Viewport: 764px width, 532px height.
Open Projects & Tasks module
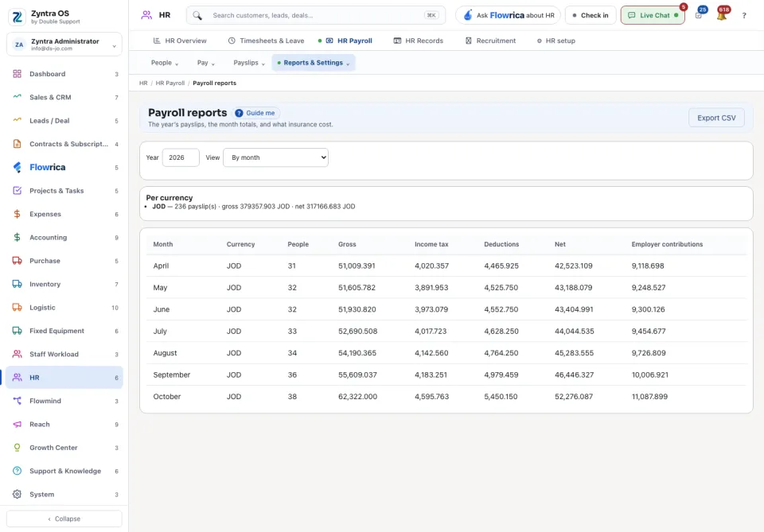[x=64, y=191]
